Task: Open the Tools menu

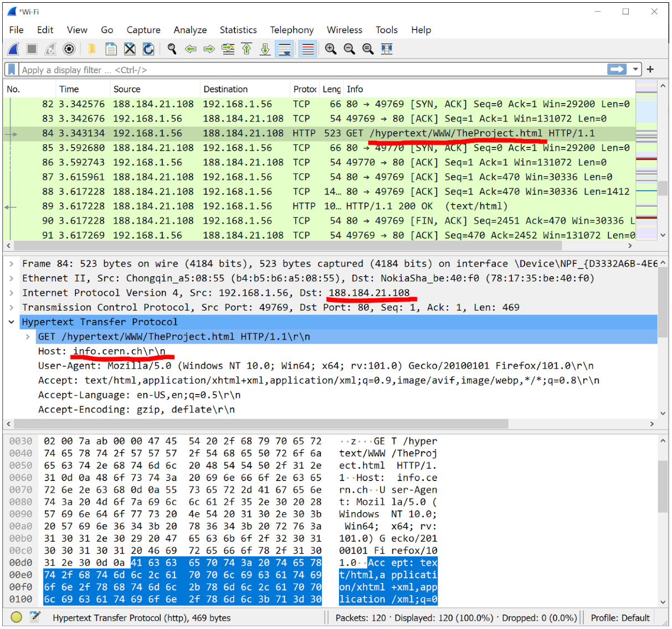Action: coord(387,30)
